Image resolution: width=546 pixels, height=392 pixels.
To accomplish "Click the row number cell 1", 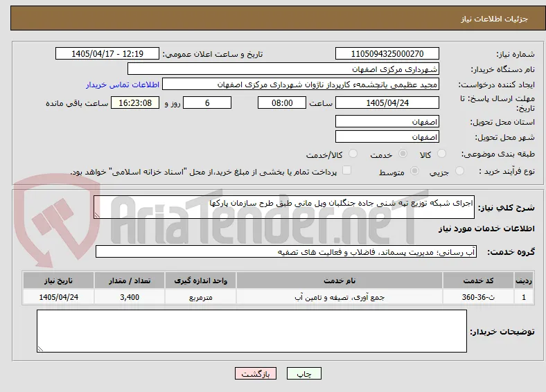I will coord(524,297).
